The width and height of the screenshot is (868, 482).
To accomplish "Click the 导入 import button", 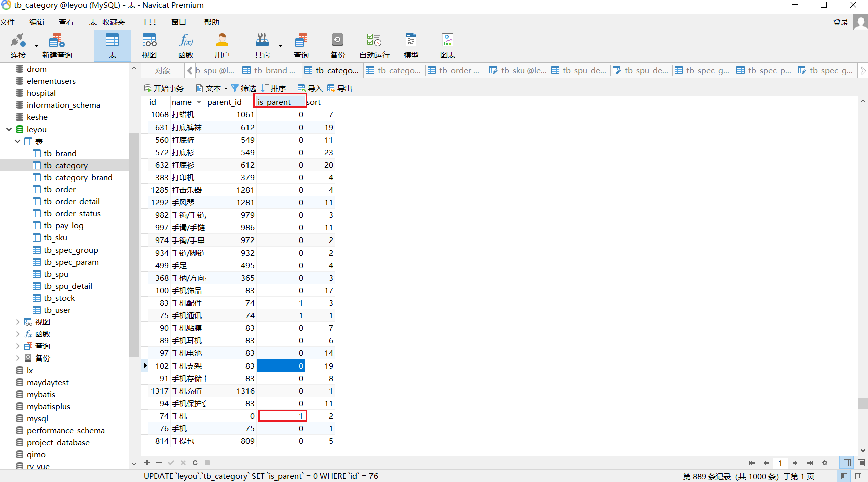I will click(310, 88).
